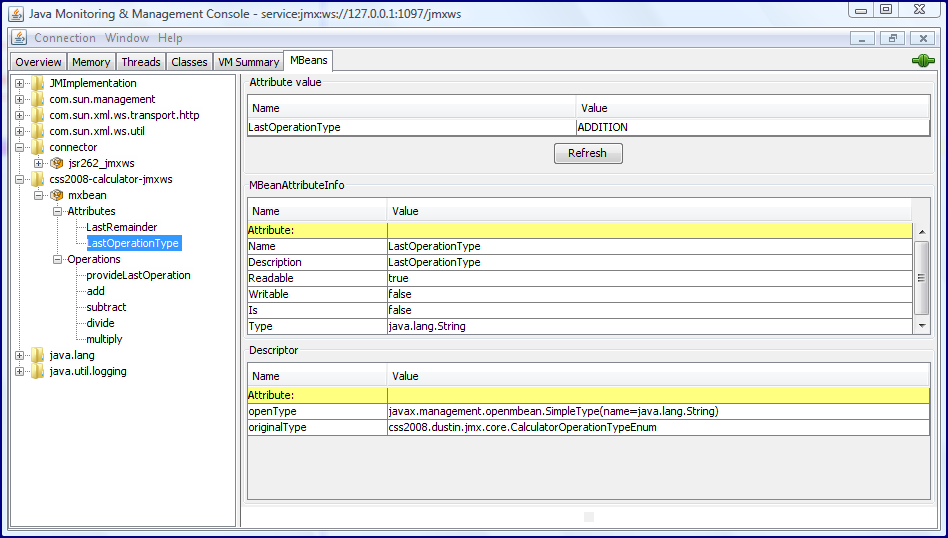Switch to the VM Summary tab
948x538 pixels.
point(248,62)
